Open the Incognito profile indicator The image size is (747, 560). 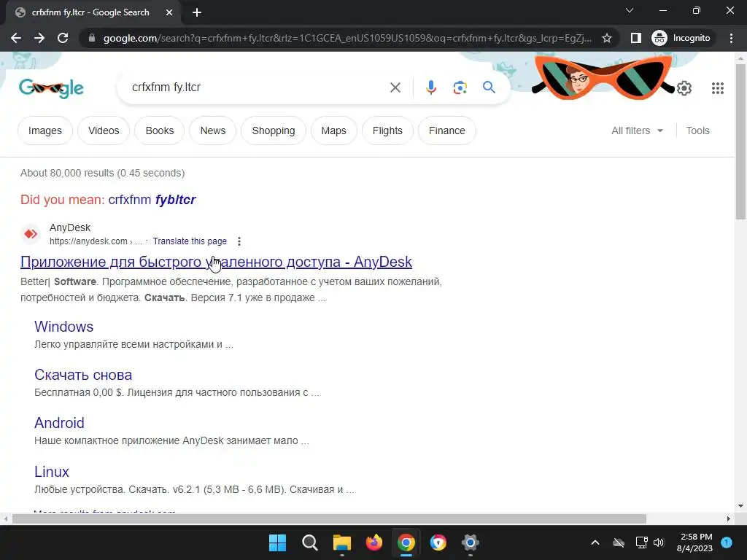pos(681,38)
